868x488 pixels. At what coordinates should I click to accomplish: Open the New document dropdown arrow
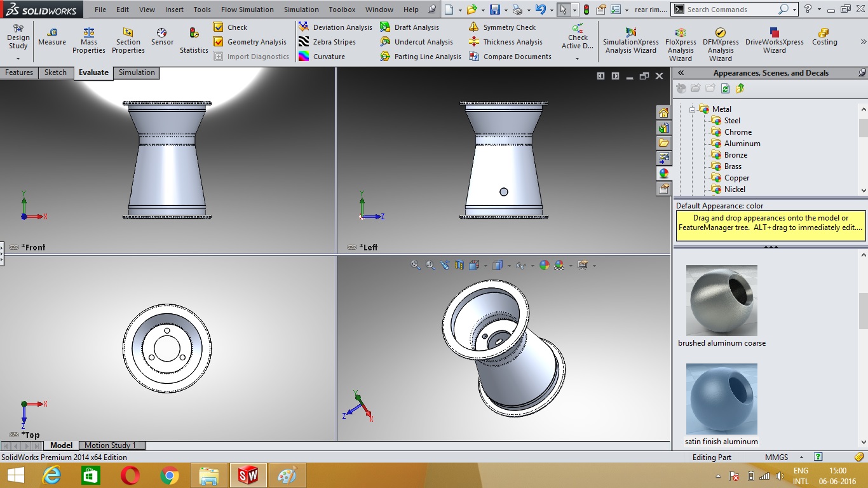460,10
